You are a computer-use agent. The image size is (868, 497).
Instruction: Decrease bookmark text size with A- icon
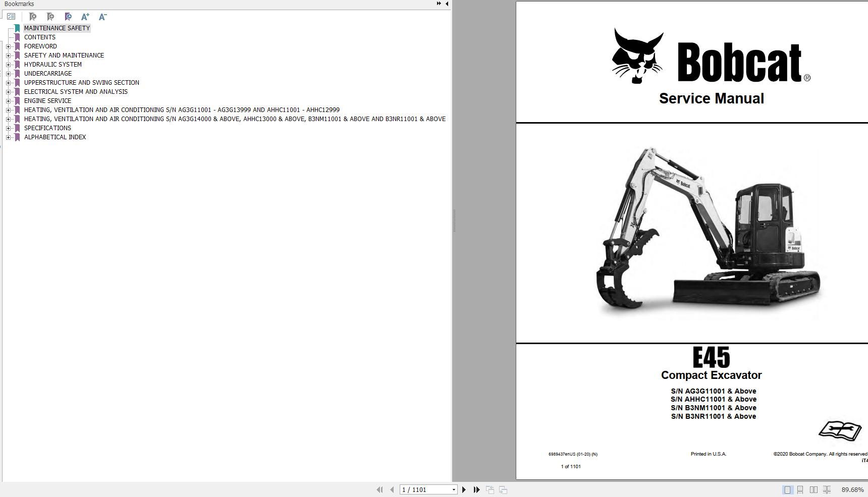coord(103,16)
